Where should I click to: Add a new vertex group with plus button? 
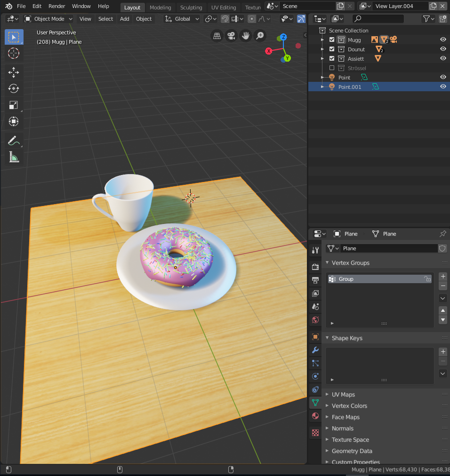(442, 276)
